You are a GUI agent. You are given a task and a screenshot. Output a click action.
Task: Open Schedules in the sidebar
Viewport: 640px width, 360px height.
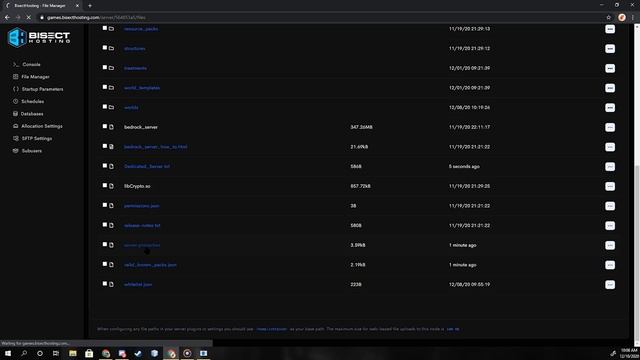coord(33,101)
